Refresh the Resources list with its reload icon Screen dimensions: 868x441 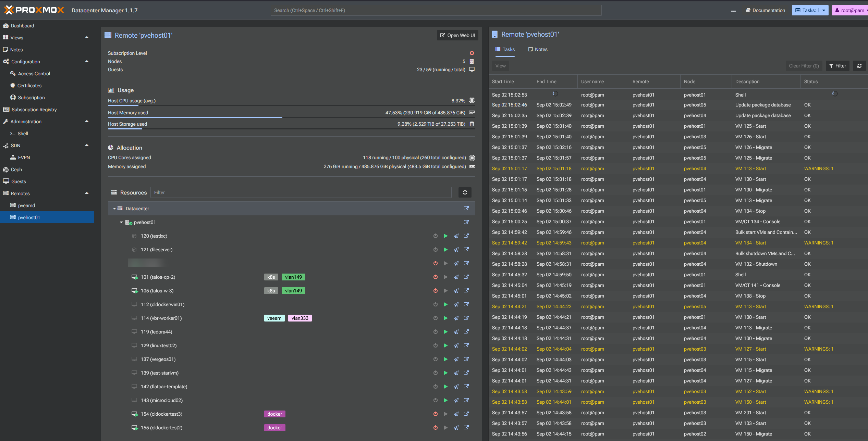tap(465, 192)
